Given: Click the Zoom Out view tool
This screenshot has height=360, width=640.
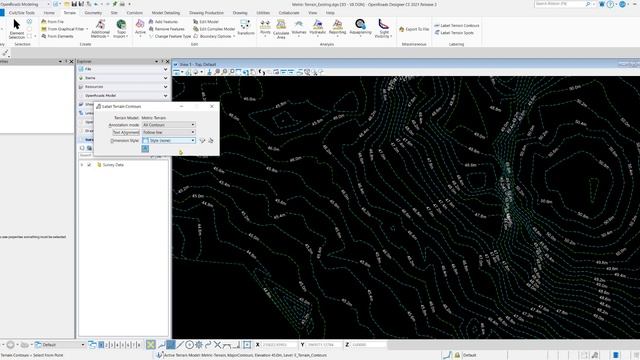Looking at the screenshot, I should pos(224,72).
